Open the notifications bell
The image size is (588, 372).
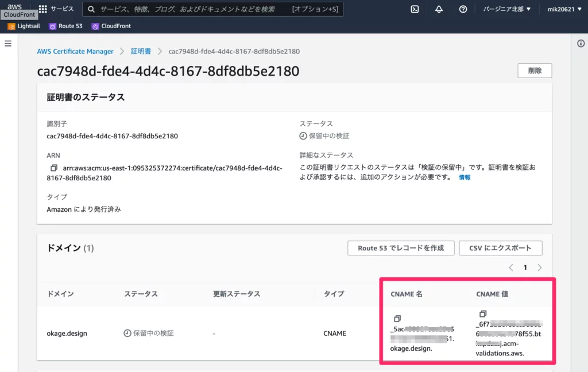point(439,9)
